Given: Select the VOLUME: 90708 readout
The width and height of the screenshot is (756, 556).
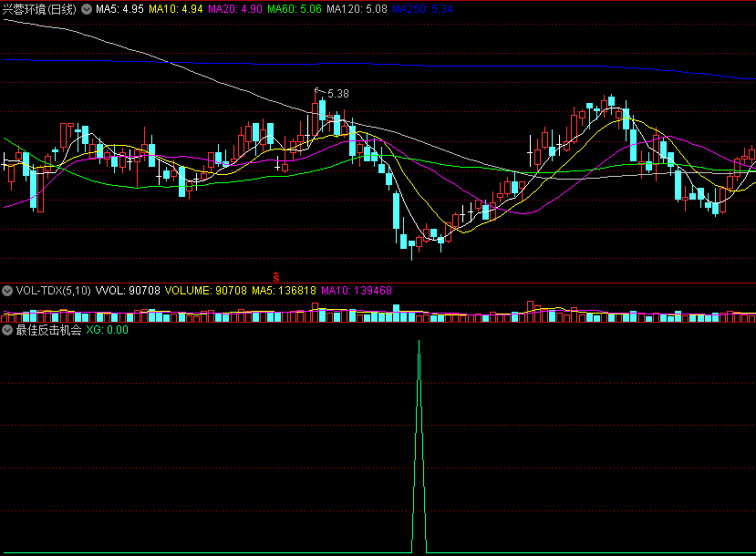Looking at the screenshot, I should pos(206,291).
